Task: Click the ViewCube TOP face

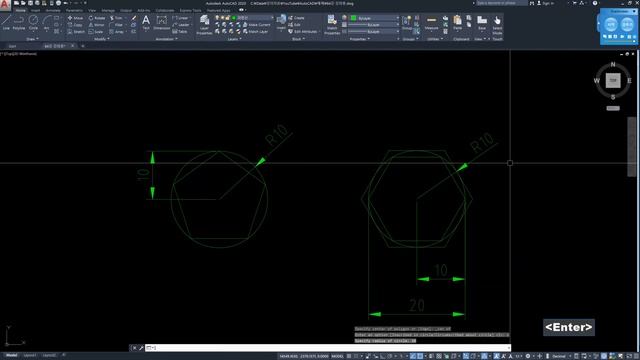Action: coord(613,80)
